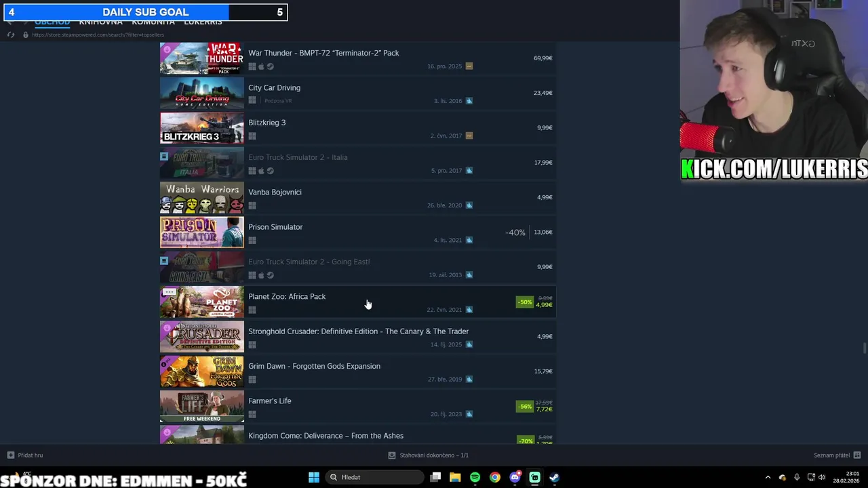Open File Explorer from the taskbar
Image resolution: width=868 pixels, height=488 pixels.
point(455,477)
